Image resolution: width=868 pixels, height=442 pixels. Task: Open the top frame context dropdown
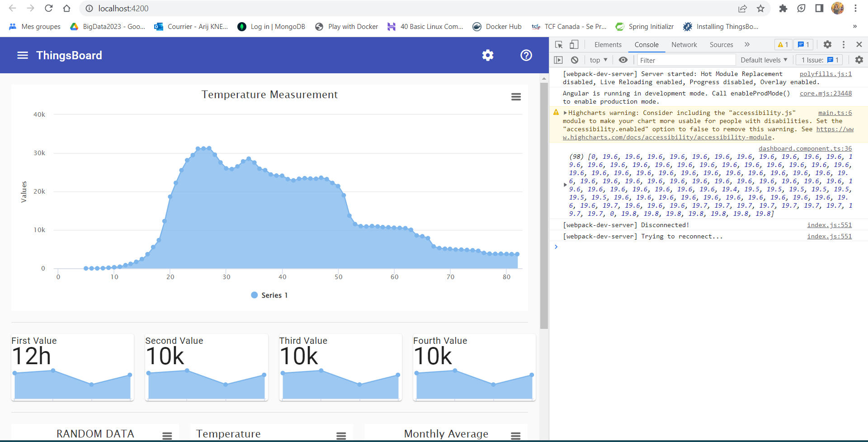click(598, 60)
